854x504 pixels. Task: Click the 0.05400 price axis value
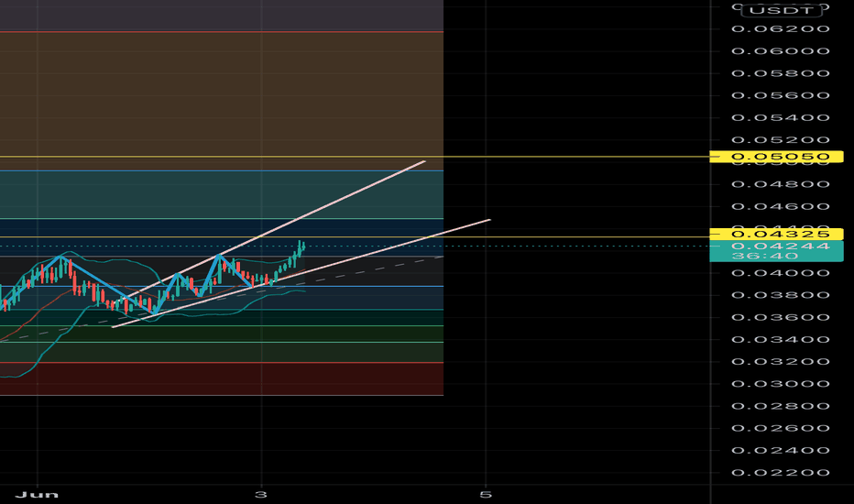pos(781,117)
